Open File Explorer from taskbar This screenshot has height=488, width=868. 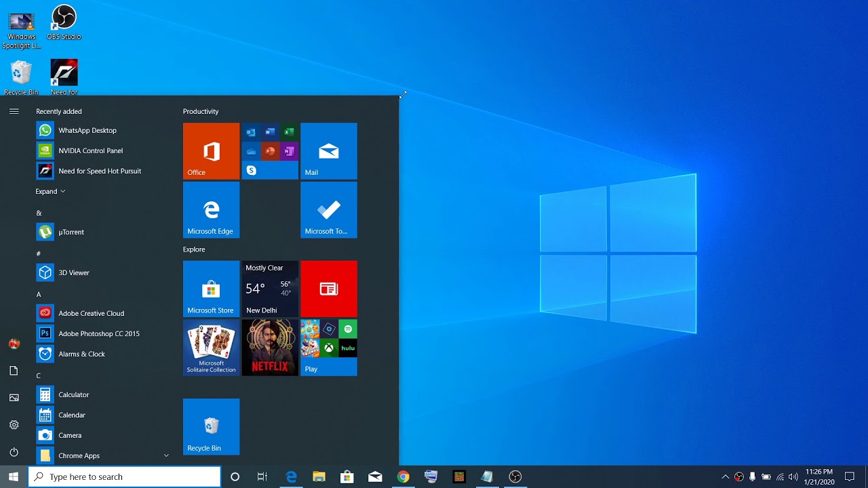click(319, 476)
